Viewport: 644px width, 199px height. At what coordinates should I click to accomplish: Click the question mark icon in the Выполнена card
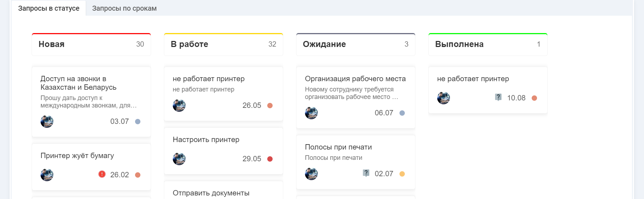pos(498,97)
